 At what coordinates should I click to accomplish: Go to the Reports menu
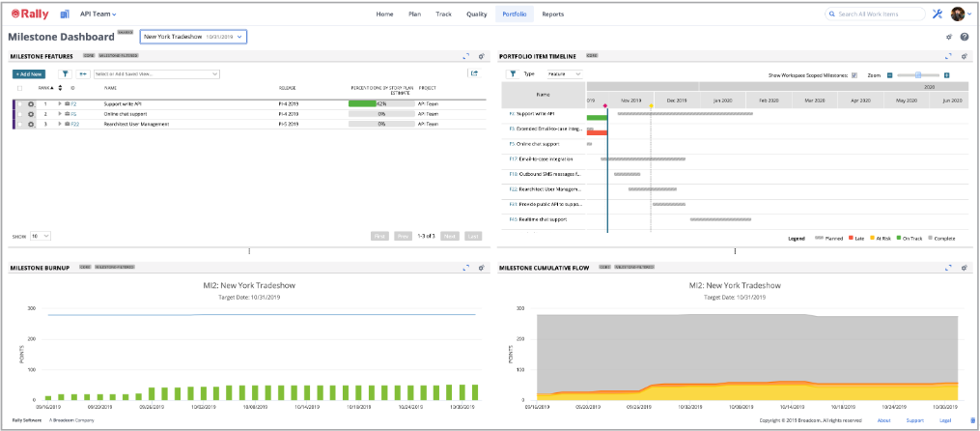click(x=552, y=14)
